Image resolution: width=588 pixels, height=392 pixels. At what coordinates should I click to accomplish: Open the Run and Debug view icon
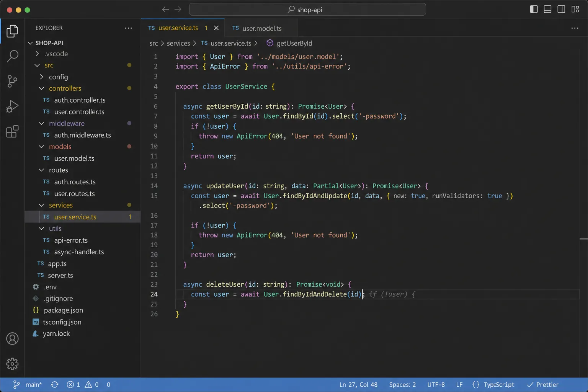12,106
